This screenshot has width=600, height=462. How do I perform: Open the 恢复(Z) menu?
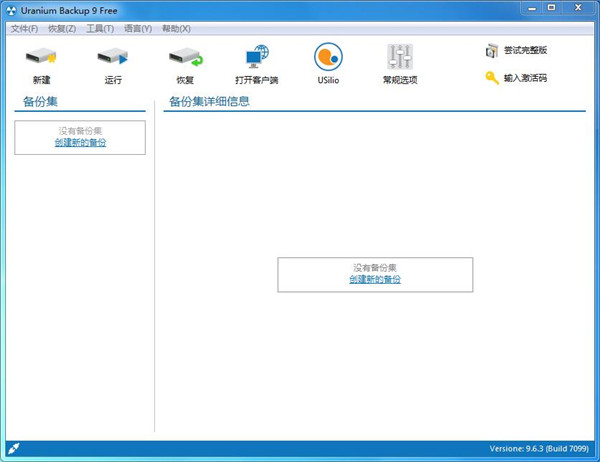click(62, 29)
